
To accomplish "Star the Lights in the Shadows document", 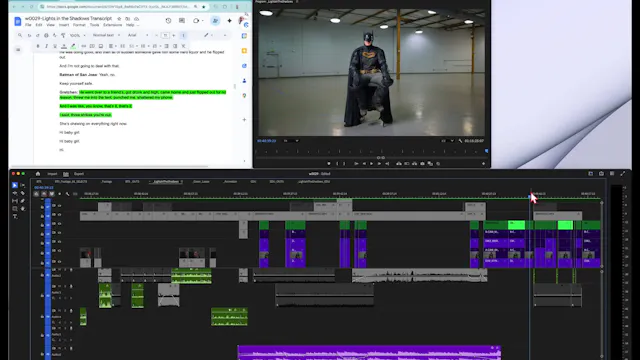I will point(119,19).
